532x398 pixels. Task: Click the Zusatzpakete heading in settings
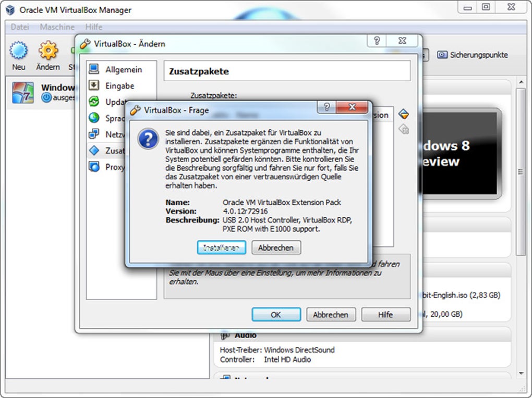[199, 71]
